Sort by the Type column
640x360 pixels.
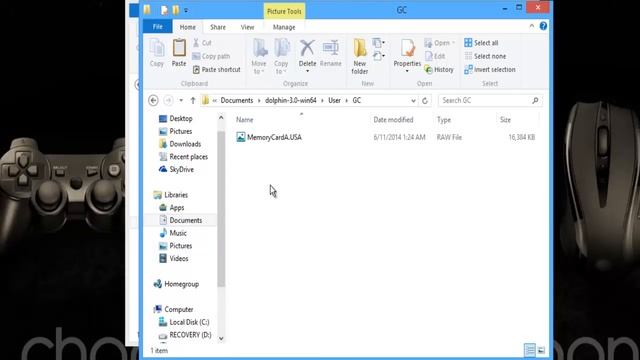(x=444, y=120)
